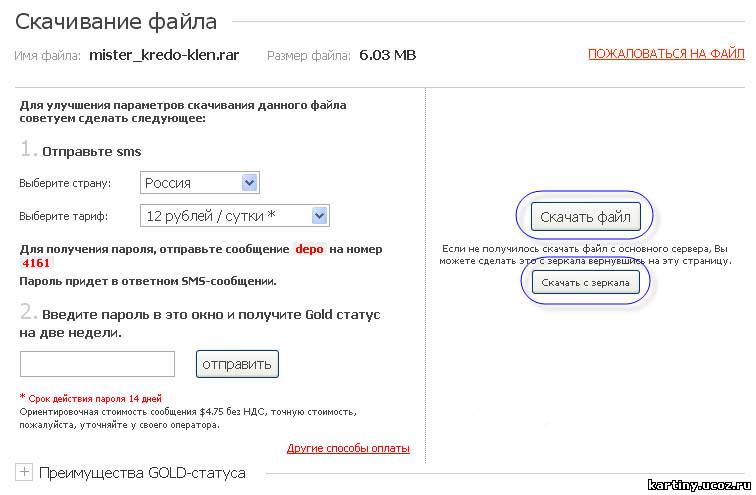Screen dimensions: 756x495
Task: Expand the plus icon next to Преимущества GOLD-статуса
Action: 24,471
